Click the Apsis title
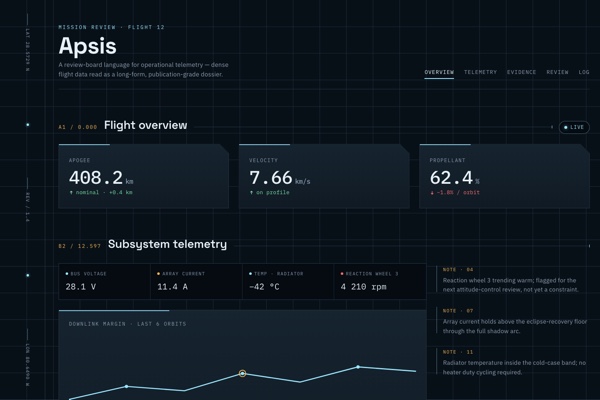 tap(88, 46)
